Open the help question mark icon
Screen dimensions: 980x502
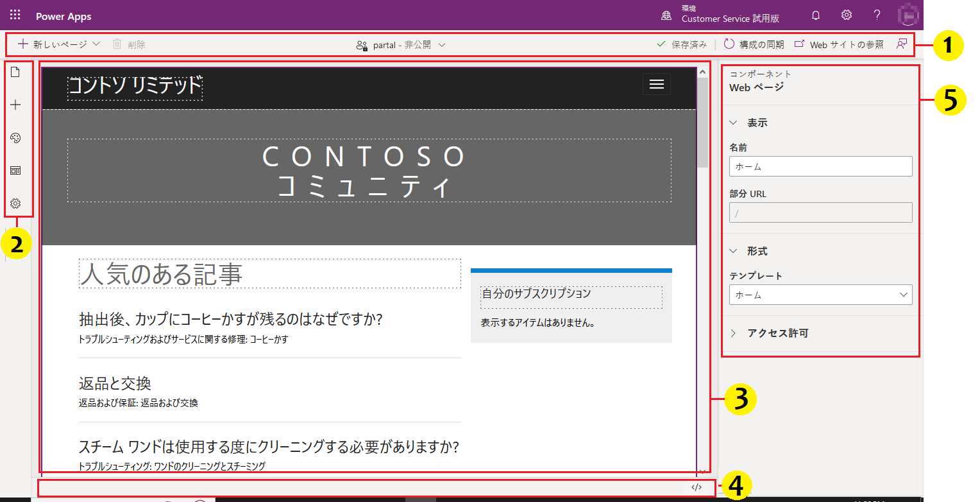tap(877, 15)
